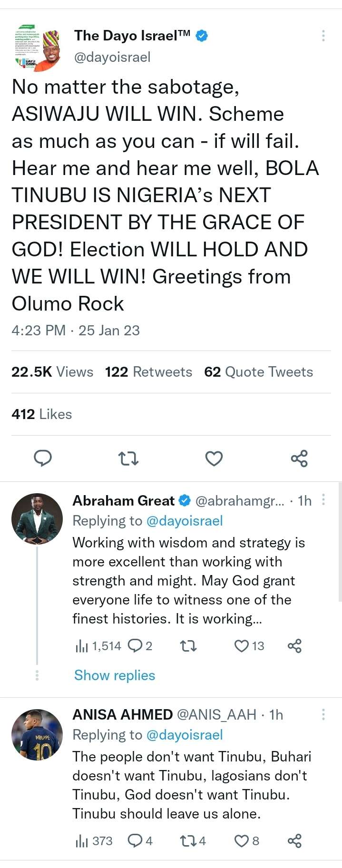Like ANISA AHMED's reply
The width and height of the screenshot is (342, 868).
(x=242, y=841)
